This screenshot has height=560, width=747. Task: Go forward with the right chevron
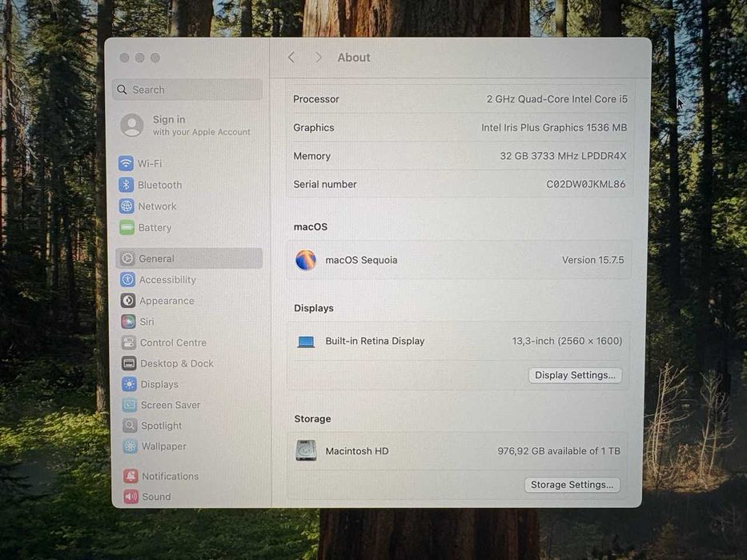[x=318, y=58]
